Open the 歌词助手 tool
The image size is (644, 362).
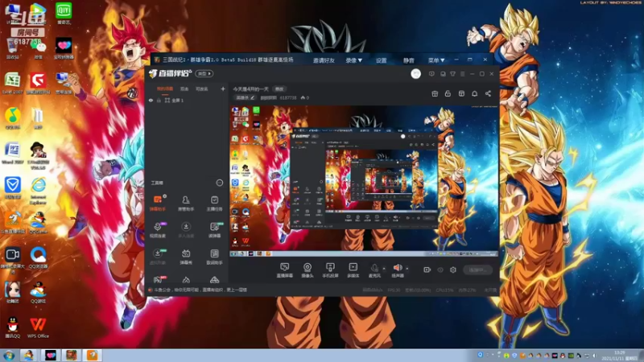click(x=214, y=257)
